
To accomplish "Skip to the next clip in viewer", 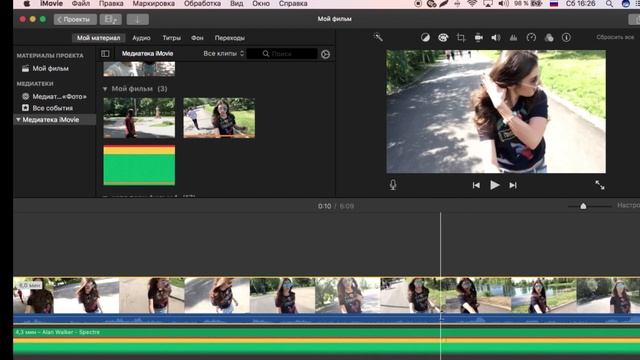I will point(513,185).
